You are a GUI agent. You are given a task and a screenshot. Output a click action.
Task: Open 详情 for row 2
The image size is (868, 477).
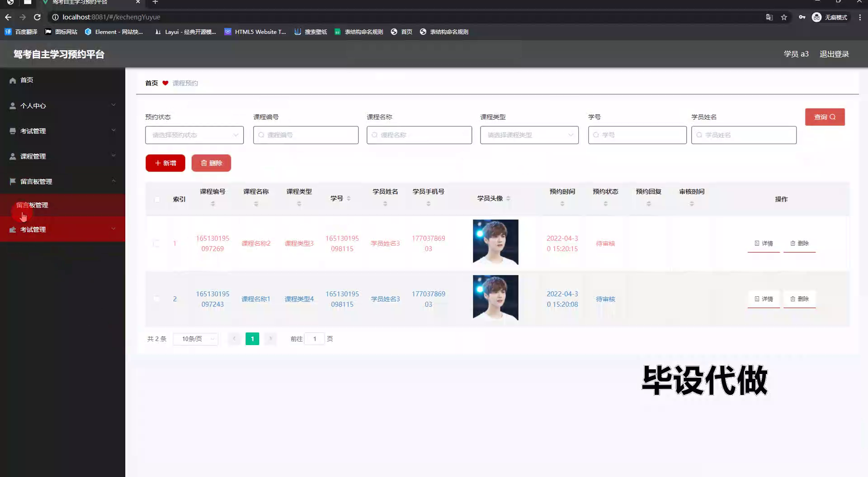pos(764,299)
